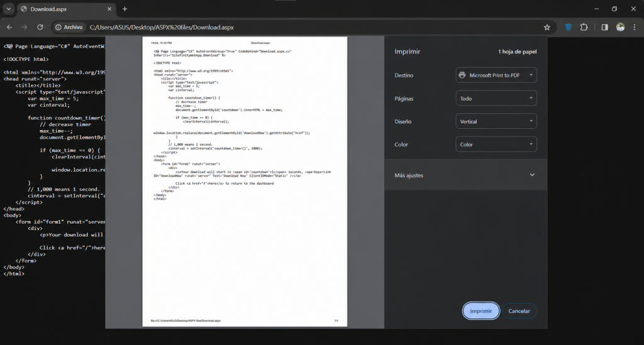Open the user profile avatar
The image size is (644, 345).
click(620, 28)
